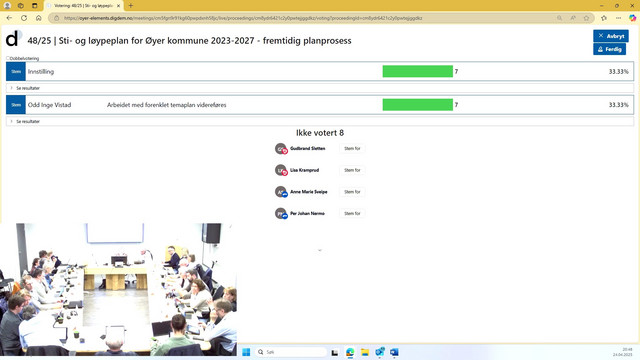View site information lock icon
The width and height of the screenshot is (640, 360).
point(57,18)
